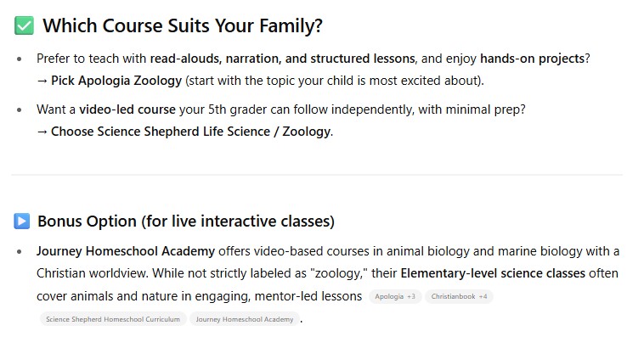Click bold 'read-alouds, narration, and structured lessons'

(282, 59)
